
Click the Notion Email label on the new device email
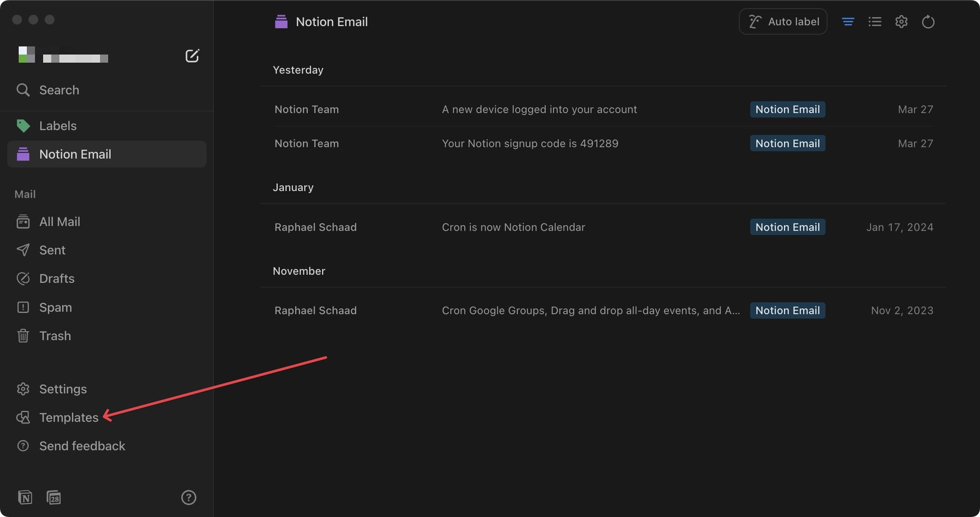tap(787, 109)
